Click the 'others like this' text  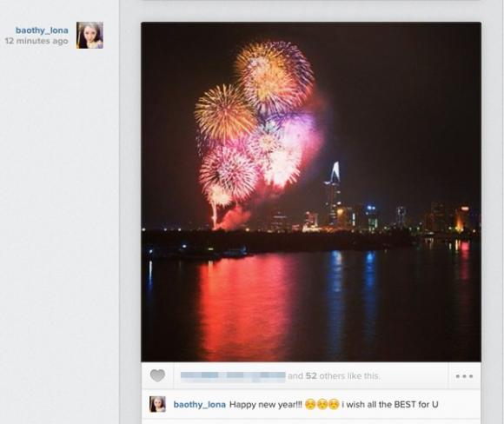(x=349, y=376)
